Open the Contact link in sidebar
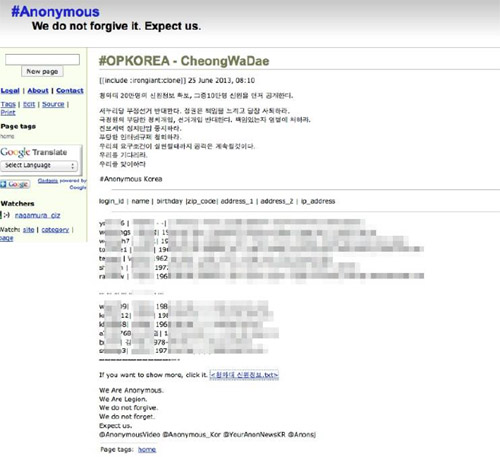 (70, 91)
